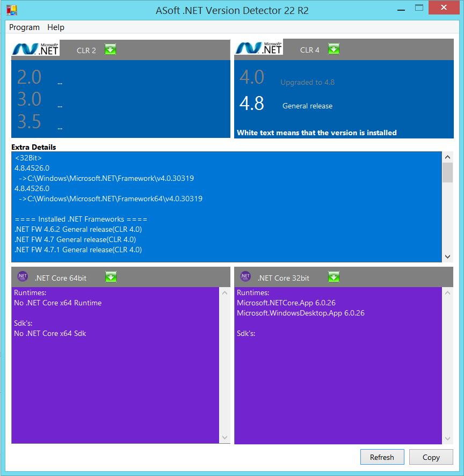Click the Framework64\v4.0.30319 path line
The width and height of the screenshot is (464, 476).
coord(111,199)
